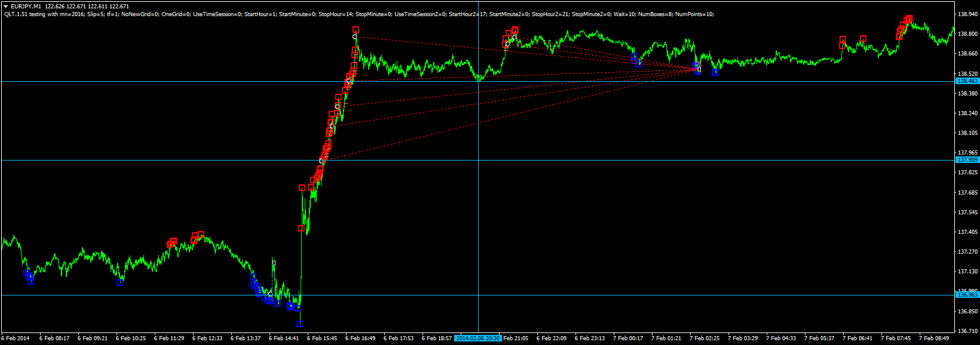
Task: Click the 136.710 price axis value
Action: [967, 331]
